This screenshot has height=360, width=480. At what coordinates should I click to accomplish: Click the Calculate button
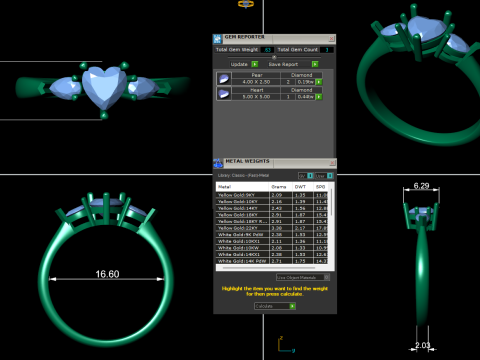[x=275, y=306]
